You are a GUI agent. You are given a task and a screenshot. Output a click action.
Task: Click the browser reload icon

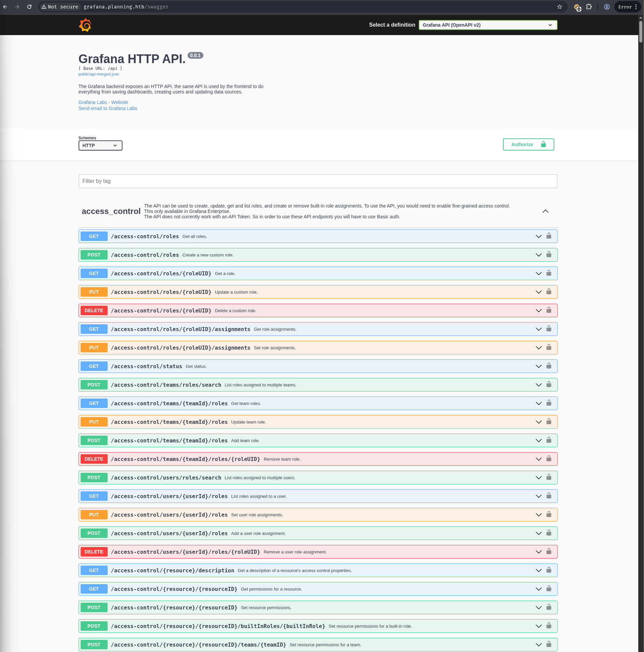pyautogui.click(x=29, y=7)
